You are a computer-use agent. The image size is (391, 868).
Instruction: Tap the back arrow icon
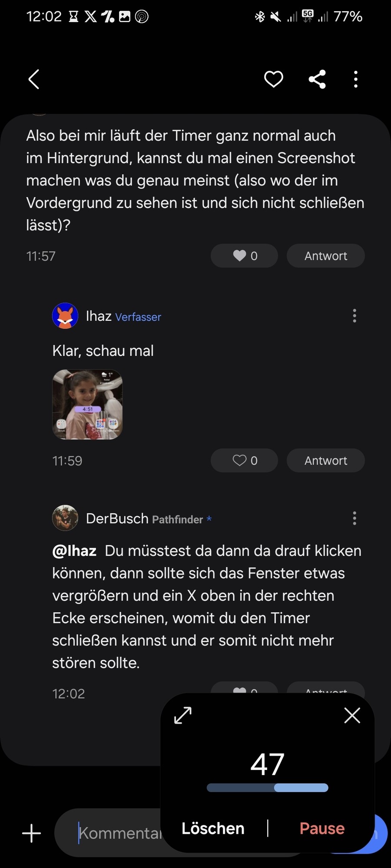coord(34,79)
